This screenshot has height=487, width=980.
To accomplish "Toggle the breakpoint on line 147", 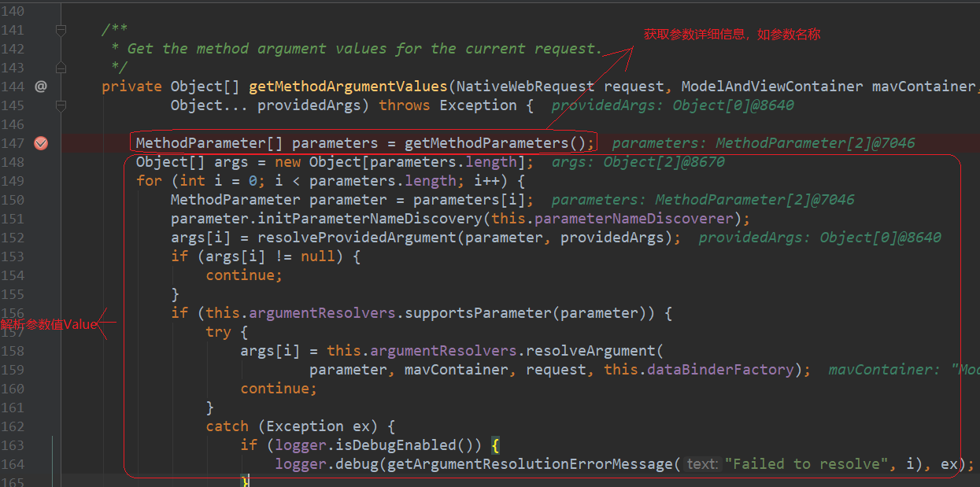I will click(x=41, y=143).
